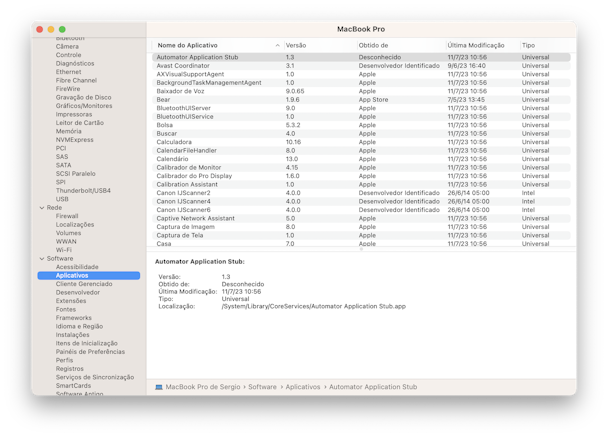Select the Baixador de Voz row
Viewport: 608px width, 437px height.
[x=361, y=92]
